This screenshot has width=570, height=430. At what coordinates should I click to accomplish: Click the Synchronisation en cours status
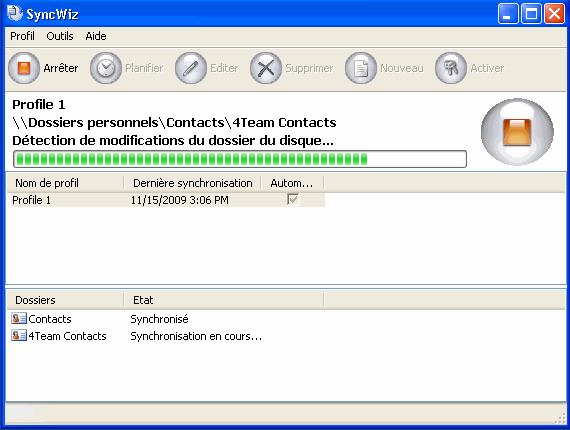[x=196, y=336]
